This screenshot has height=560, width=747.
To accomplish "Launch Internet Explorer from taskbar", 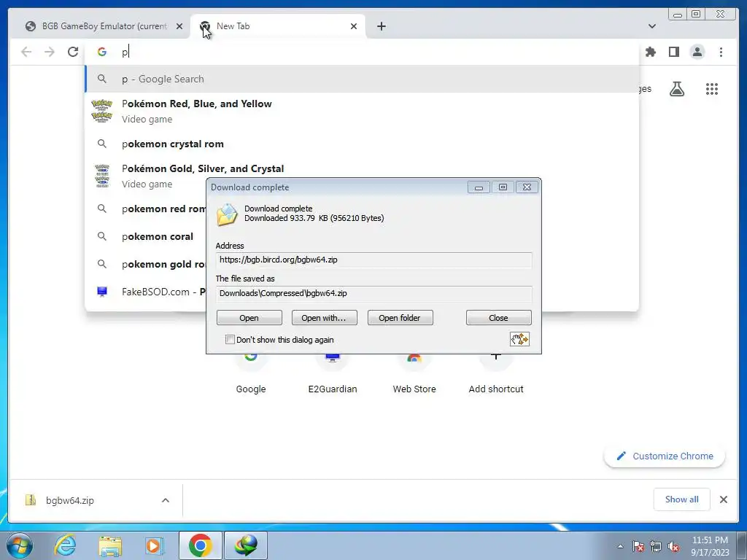I will [65, 545].
